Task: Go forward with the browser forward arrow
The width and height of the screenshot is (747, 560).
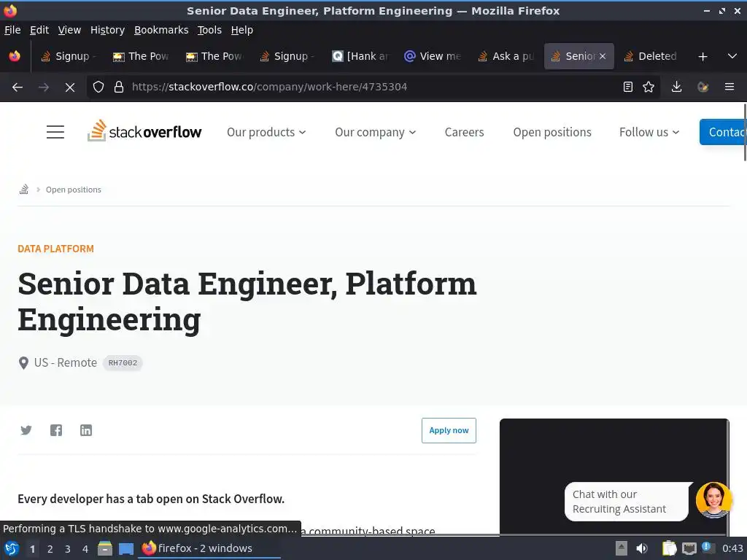Action: (44, 87)
